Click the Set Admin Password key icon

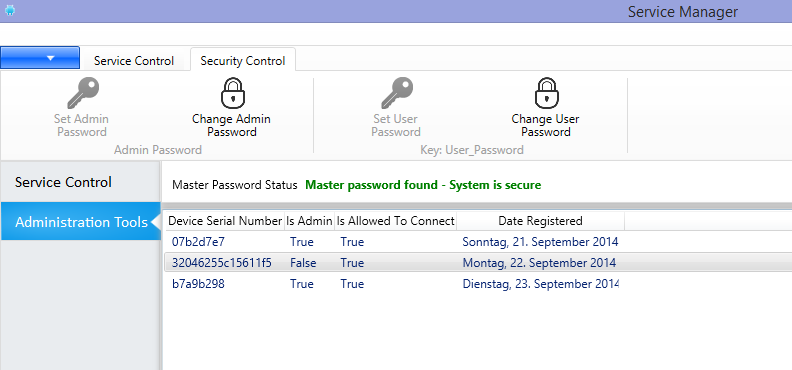point(82,93)
